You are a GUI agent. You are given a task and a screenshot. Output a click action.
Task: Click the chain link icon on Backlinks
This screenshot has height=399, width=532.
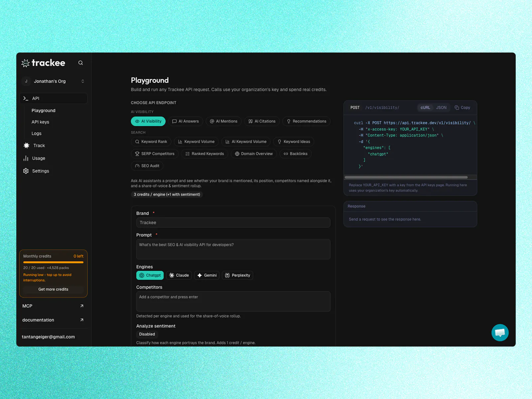tap(286, 154)
